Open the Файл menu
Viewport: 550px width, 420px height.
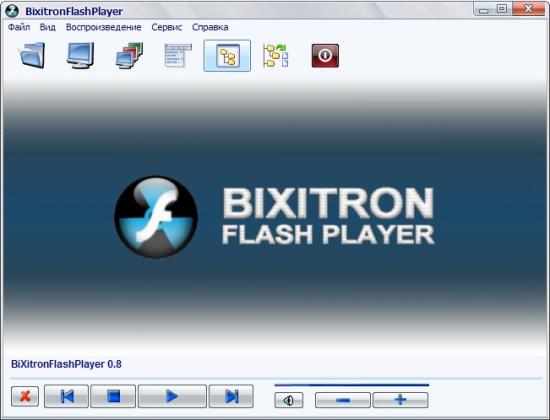coord(19,27)
